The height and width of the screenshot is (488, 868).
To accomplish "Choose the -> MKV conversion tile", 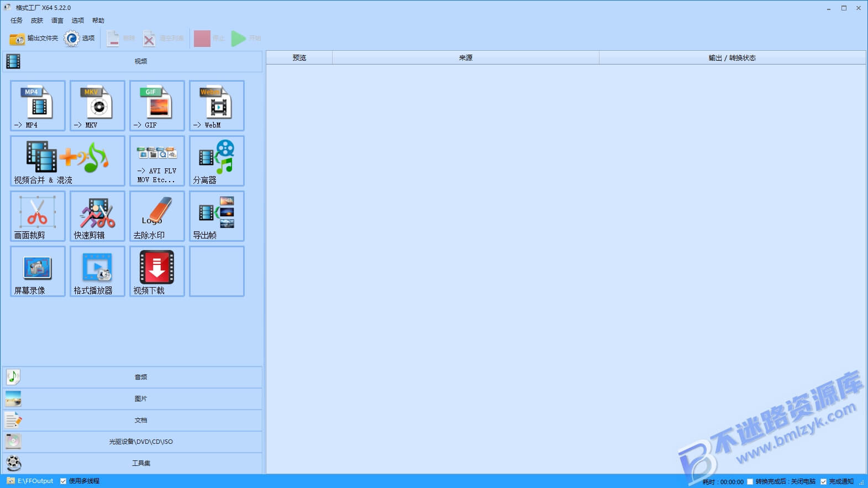I will [97, 105].
